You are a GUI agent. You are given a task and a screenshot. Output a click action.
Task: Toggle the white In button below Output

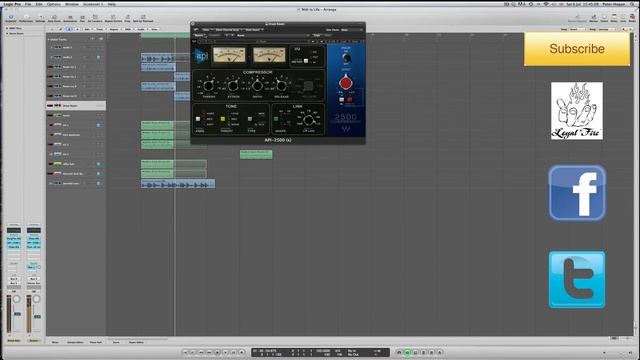342,100
